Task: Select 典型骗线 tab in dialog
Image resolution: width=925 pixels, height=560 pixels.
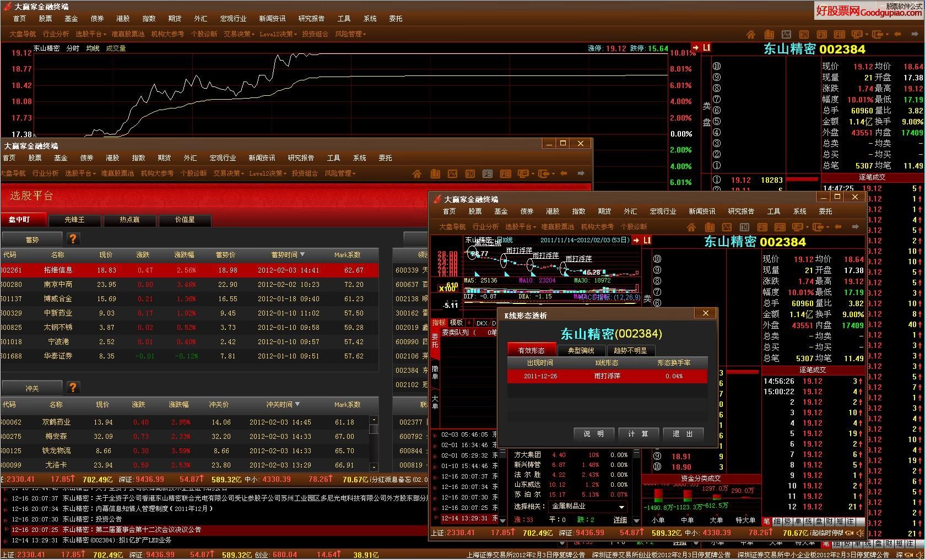Action: point(581,350)
